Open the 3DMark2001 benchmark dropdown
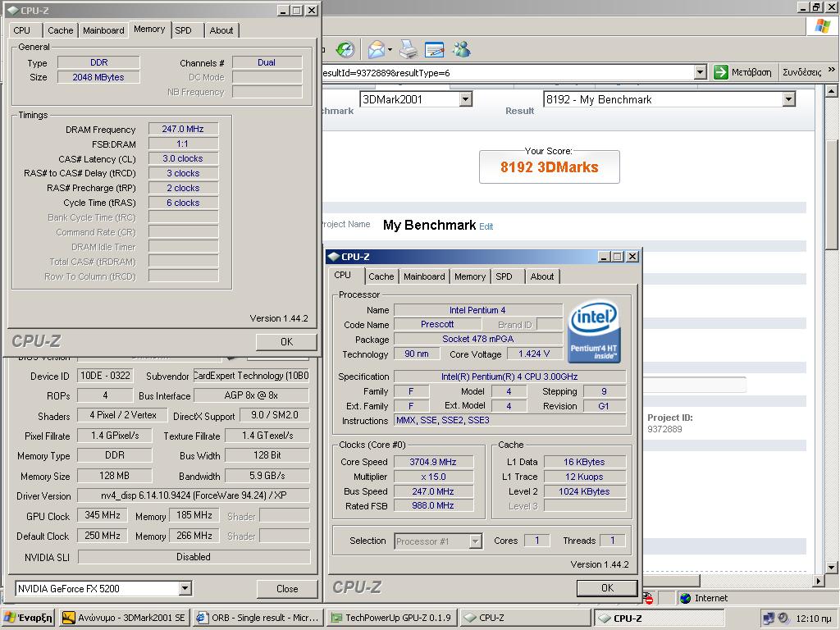Image resolution: width=840 pixels, height=630 pixels. click(466, 99)
